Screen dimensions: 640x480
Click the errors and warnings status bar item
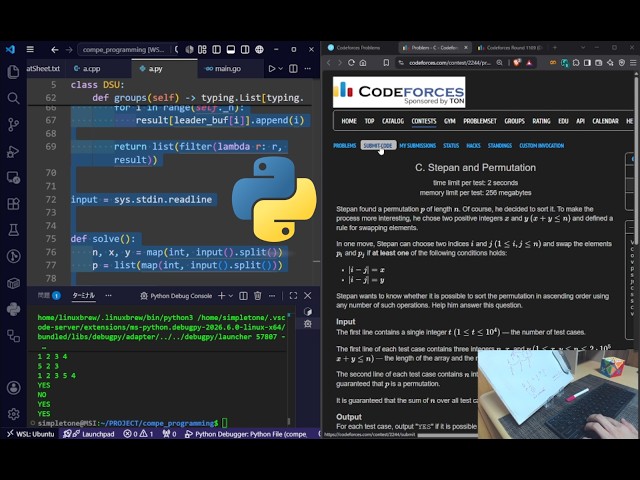[138, 434]
